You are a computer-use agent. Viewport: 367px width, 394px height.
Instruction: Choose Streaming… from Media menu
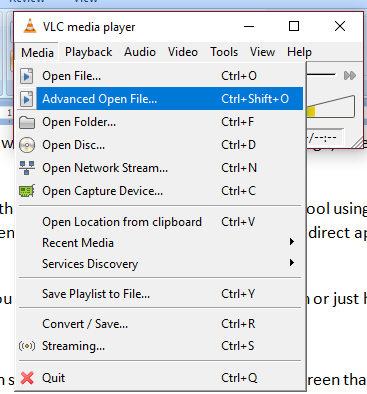tap(161, 346)
